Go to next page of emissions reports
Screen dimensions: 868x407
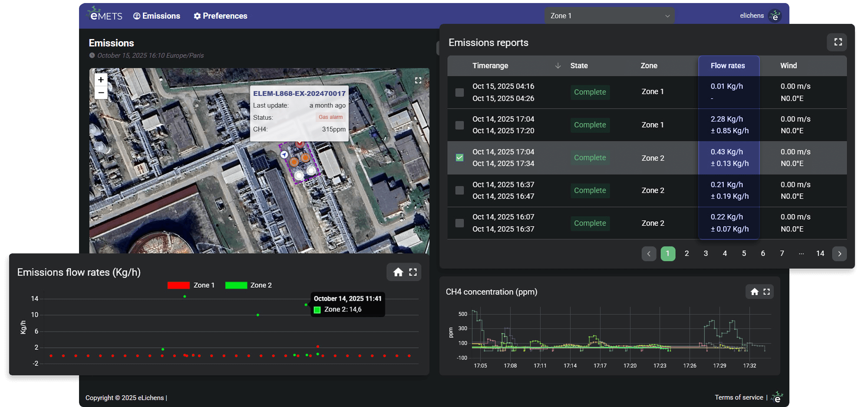click(x=839, y=253)
